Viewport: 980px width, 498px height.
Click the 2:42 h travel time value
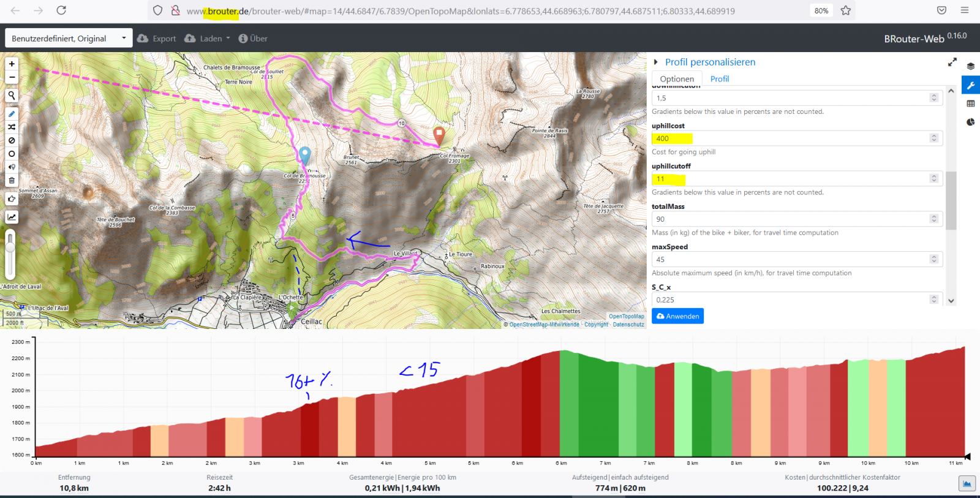tap(219, 488)
